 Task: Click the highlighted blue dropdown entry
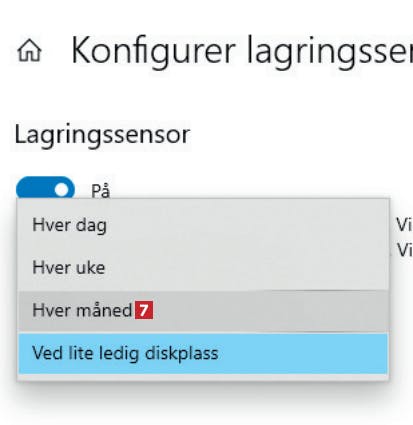point(203,353)
